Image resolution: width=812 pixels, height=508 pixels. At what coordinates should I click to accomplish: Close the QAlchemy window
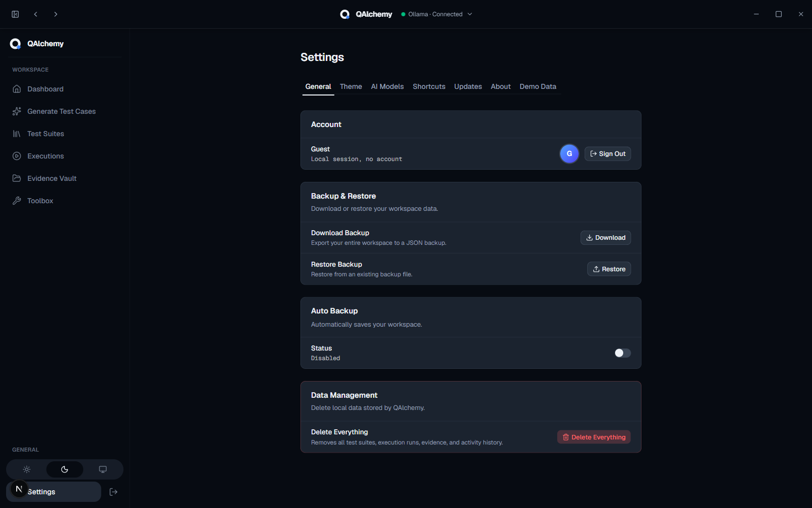(x=801, y=14)
